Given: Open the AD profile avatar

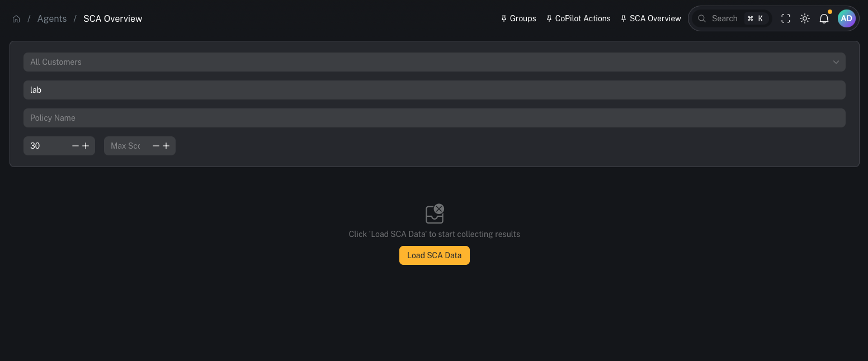Looking at the screenshot, I should pyautogui.click(x=847, y=18).
